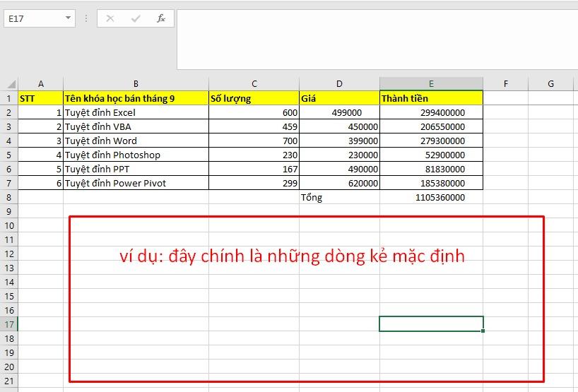This screenshot has height=392, width=578.
Task: Select column C header
Action: click(254, 83)
